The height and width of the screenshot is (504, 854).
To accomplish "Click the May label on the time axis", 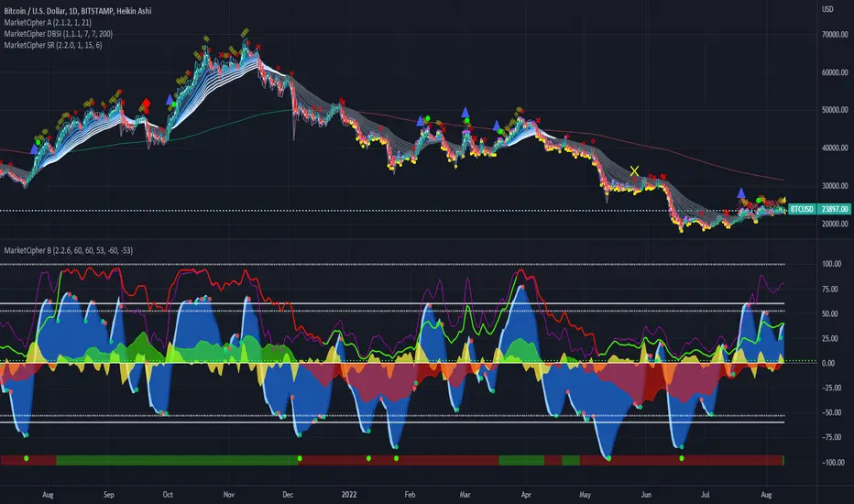I will (x=585, y=495).
